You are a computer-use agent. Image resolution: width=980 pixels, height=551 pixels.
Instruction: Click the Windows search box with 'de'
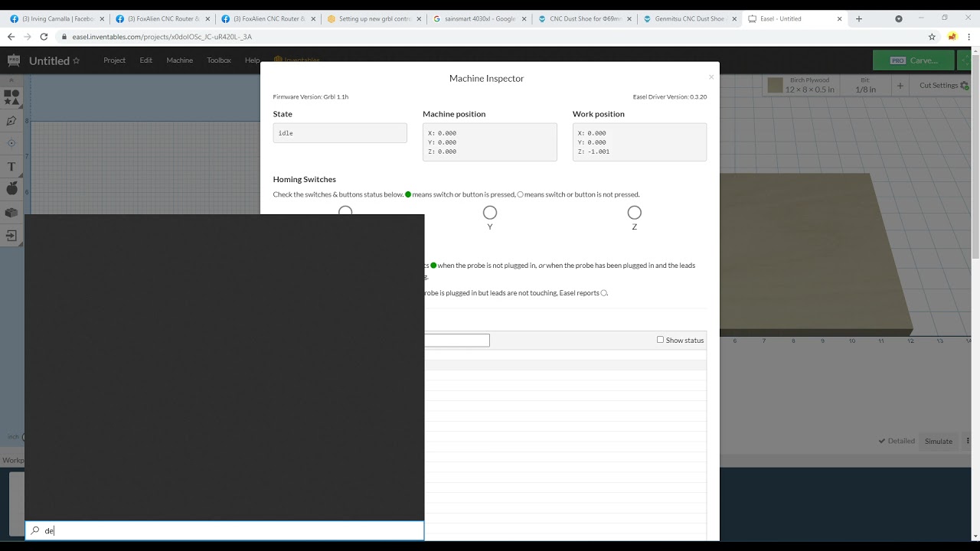click(224, 530)
